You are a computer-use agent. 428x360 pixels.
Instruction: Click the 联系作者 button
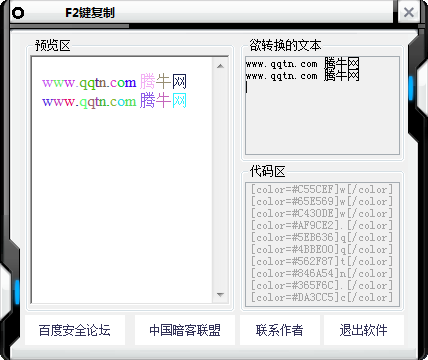pos(280,330)
